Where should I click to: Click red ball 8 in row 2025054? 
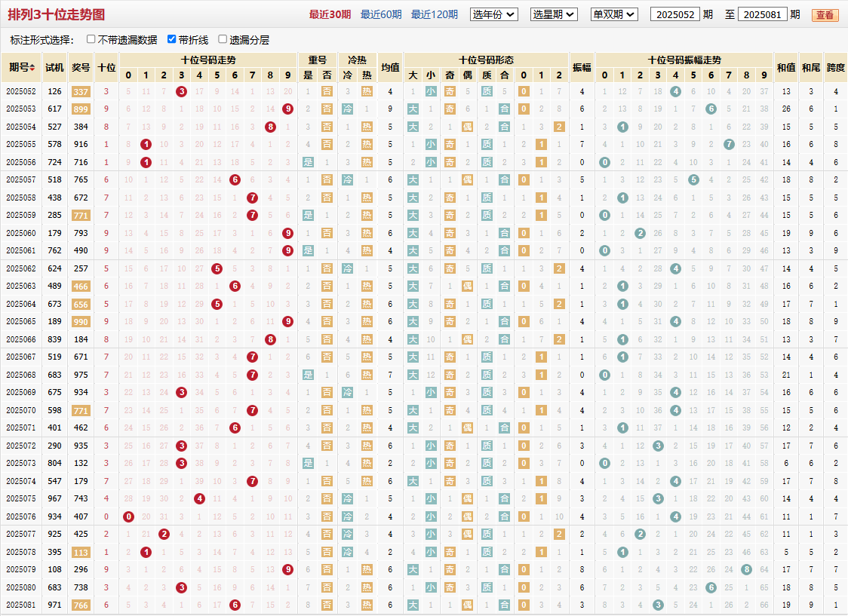(x=270, y=127)
